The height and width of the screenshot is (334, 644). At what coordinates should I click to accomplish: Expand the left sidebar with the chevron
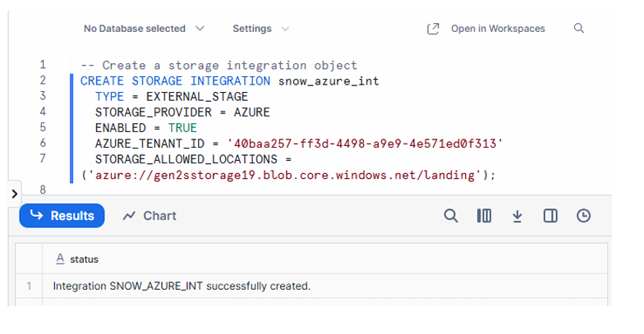(14, 194)
